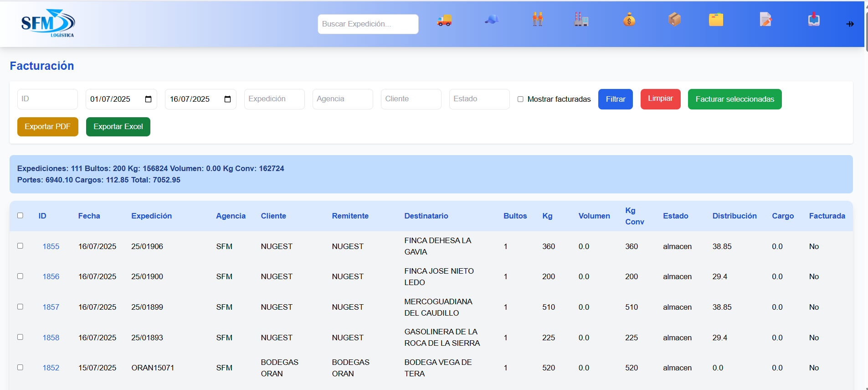Click the ID filter field
Image resolution: width=868 pixels, height=390 pixels.
(47, 99)
